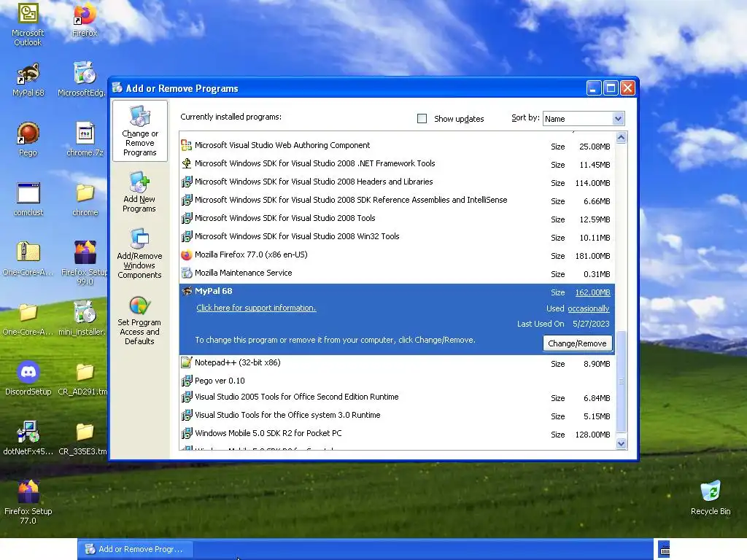
Task: Click the list scrollbar down arrow
Action: (621, 443)
